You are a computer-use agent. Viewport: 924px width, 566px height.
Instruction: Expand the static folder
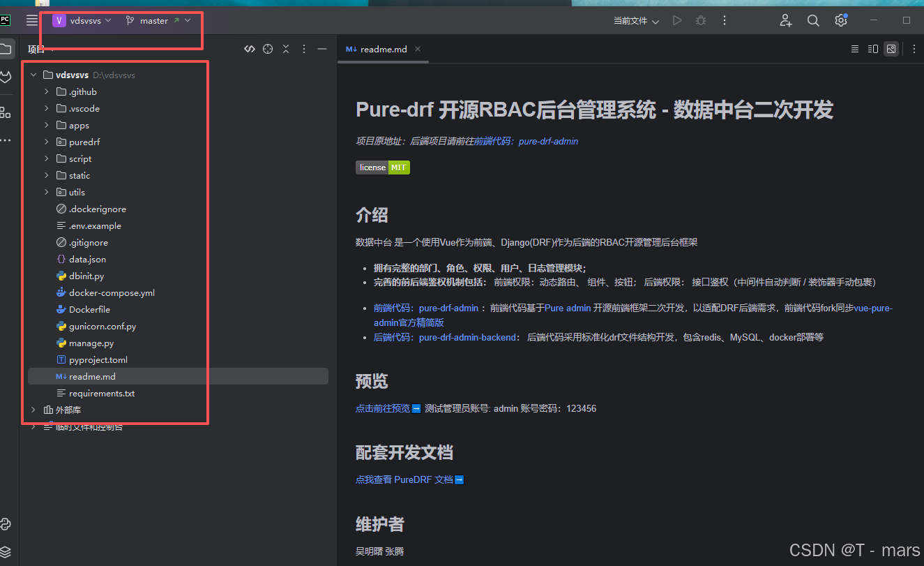47,175
